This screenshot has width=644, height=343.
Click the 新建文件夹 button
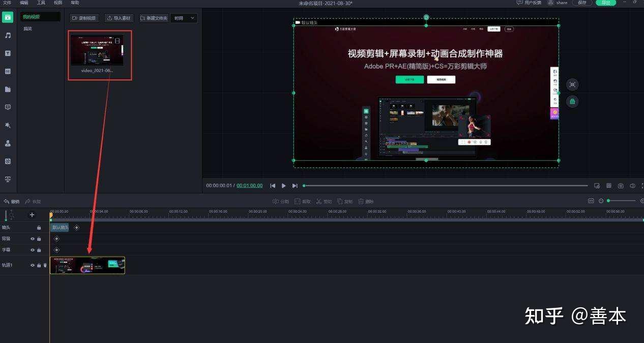coord(154,18)
